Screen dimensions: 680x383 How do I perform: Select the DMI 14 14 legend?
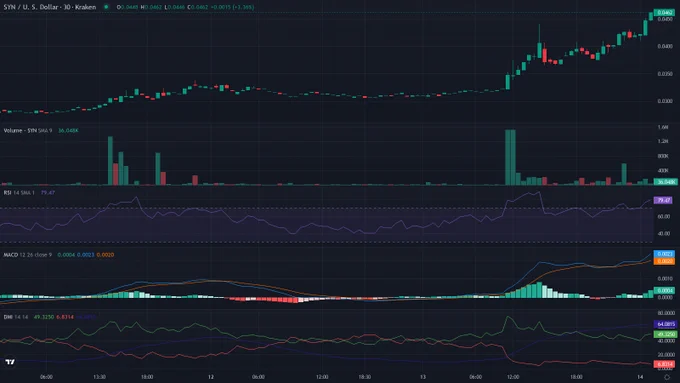point(16,317)
